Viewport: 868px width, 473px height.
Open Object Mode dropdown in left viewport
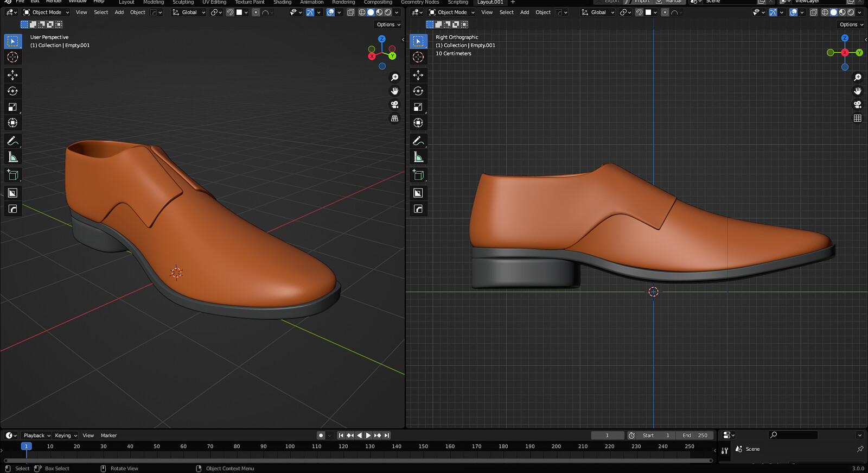click(x=47, y=12)
